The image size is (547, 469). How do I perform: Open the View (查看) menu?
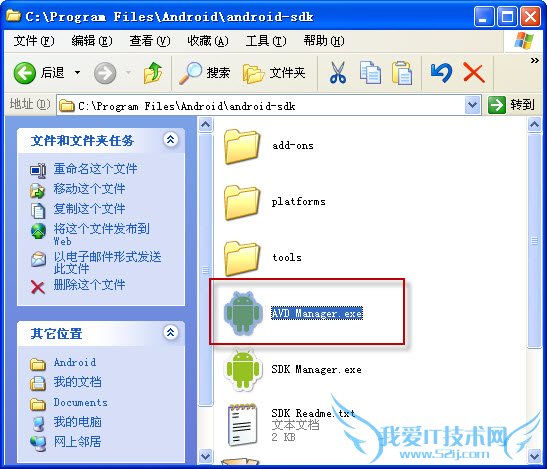pos(150,41)
